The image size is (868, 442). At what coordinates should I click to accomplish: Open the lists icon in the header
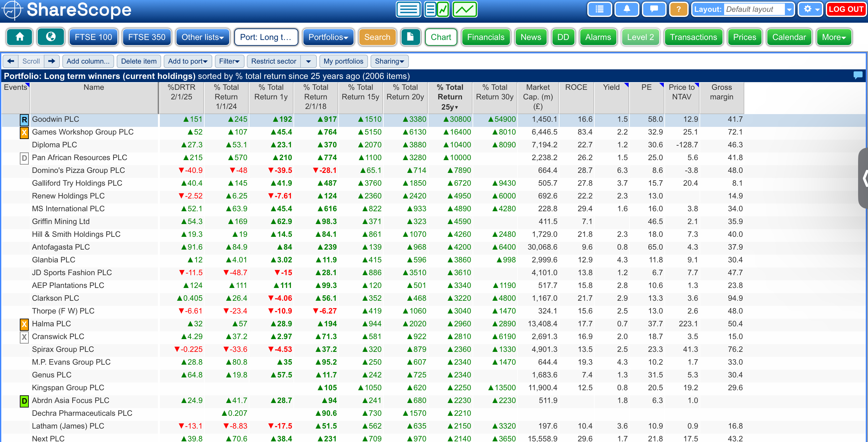(599, 9)
